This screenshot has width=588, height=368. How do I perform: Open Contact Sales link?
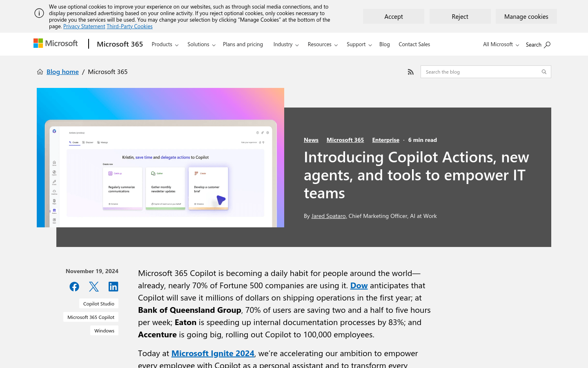[x=414, y=44]
